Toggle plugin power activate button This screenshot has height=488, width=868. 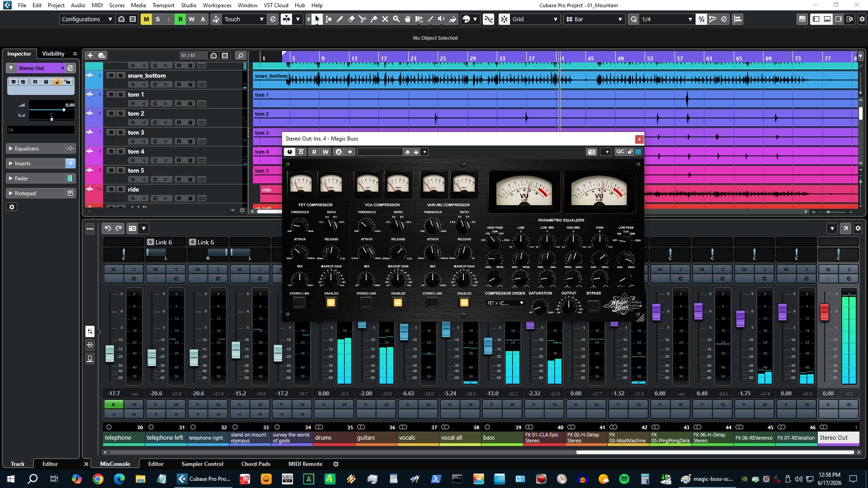(290, 152)
